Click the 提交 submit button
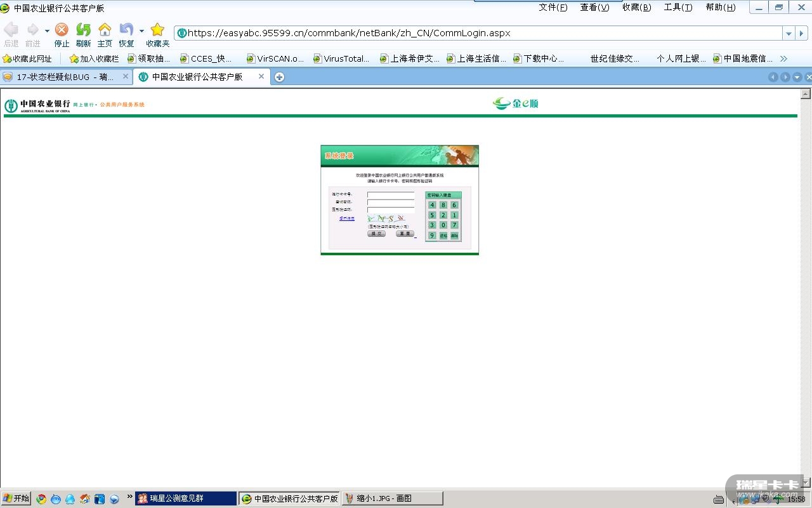The image size is (812, 508). 376,234
